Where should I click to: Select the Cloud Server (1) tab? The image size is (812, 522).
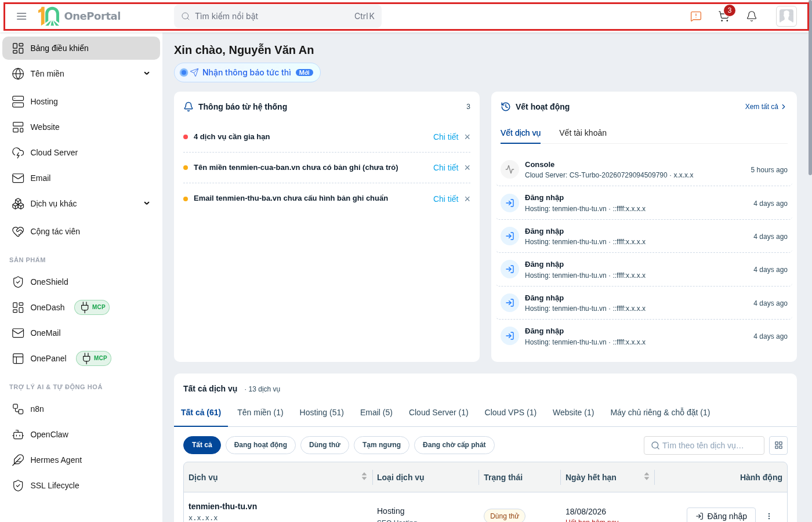point(438,412)
